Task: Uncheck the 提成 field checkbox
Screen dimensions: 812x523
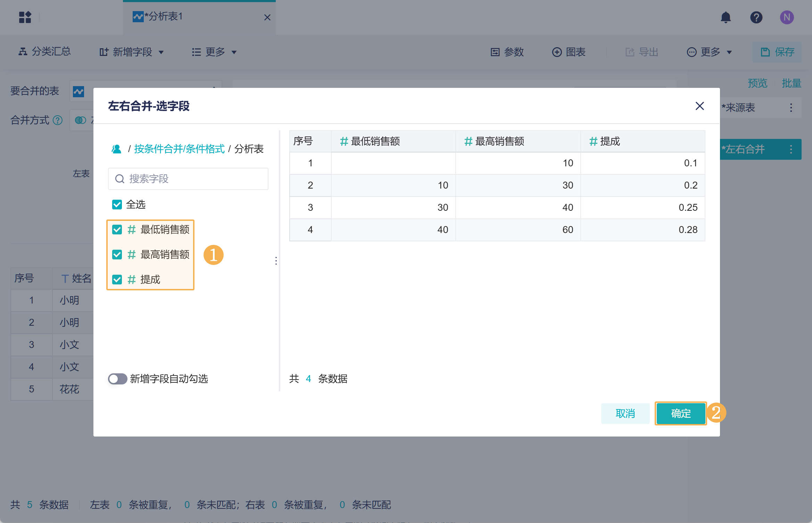Action: [117, 280]
